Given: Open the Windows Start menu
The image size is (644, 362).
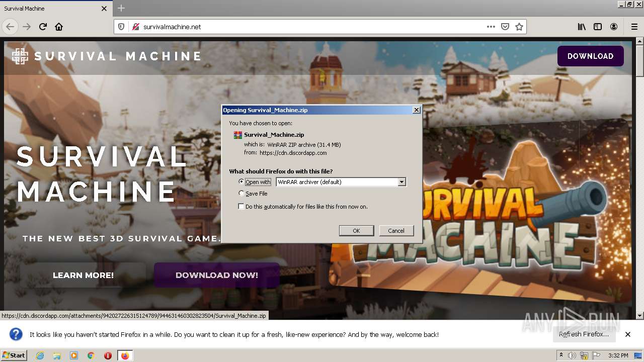Looking at the screenshot, I should click(x=14, y=355).
